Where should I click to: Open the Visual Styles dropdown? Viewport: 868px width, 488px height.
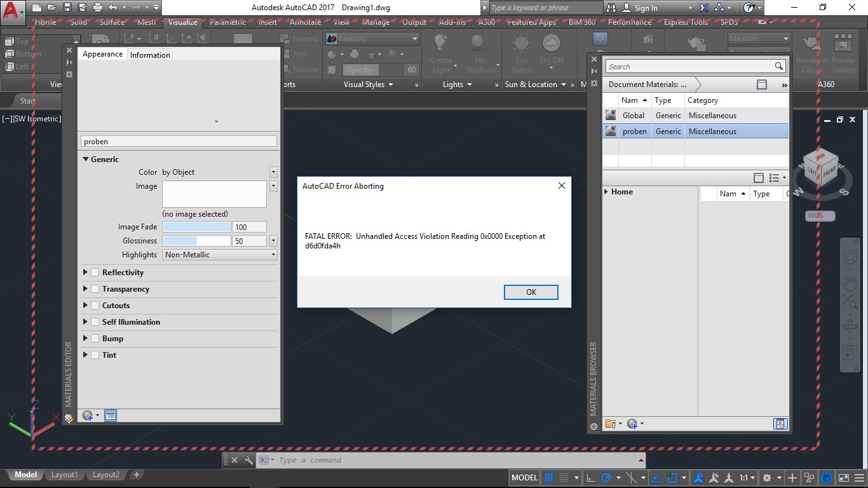[x=367, y=84]
